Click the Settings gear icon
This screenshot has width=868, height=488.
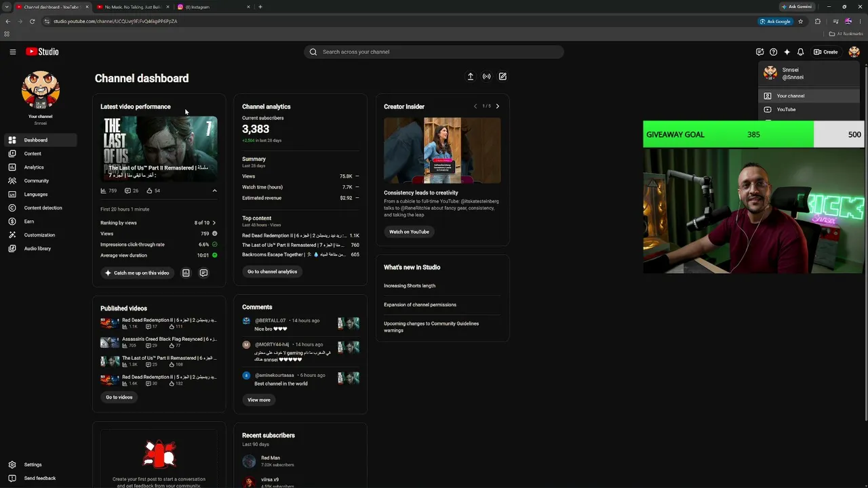click(x=12, y=465)
